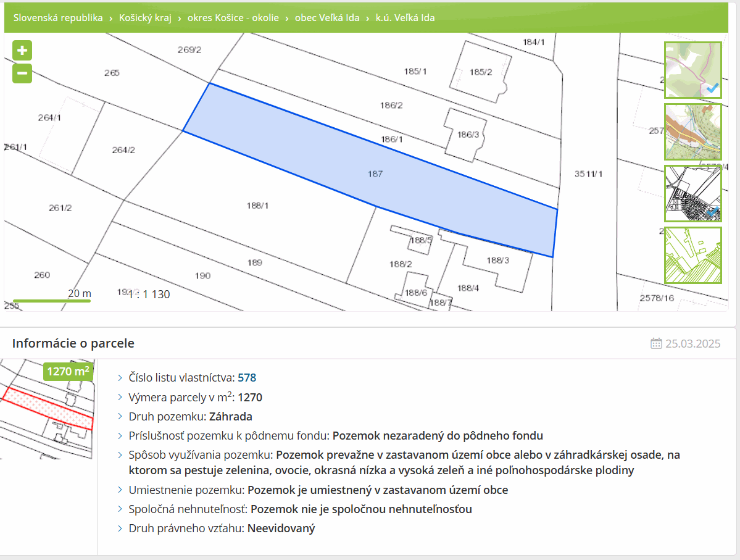
Task: Go to Košický kraj breadcrumb
Action: [x=144, y=18]
